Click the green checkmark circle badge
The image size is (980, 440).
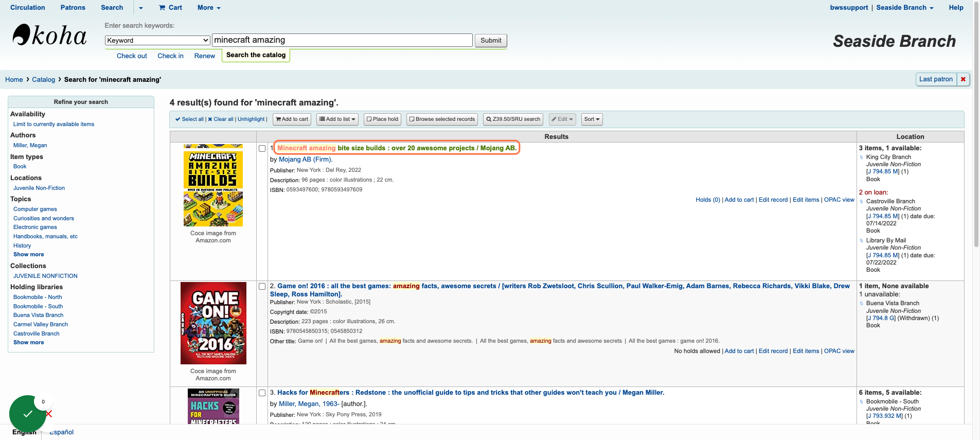point(28,413)
